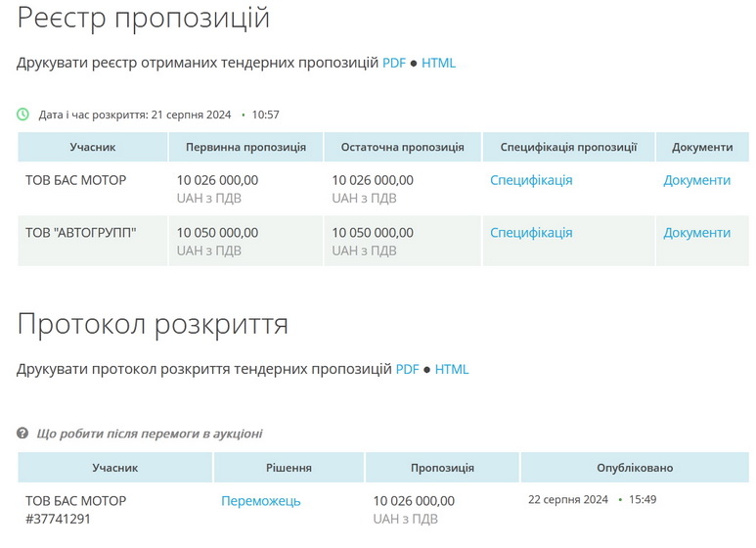Select the 'Рішення' column header
Viewport: 756px width, 548px height.
tap(289, 468)
